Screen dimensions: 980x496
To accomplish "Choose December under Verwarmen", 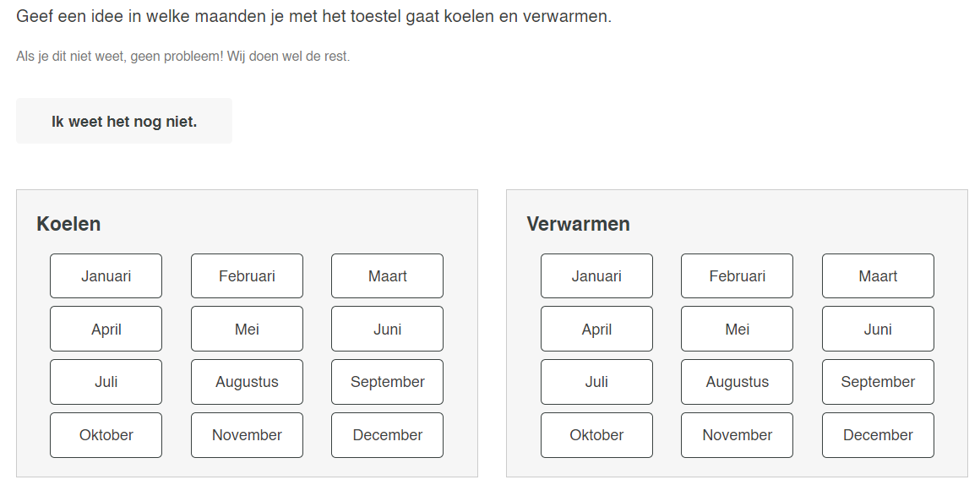I will click(878, 435).
